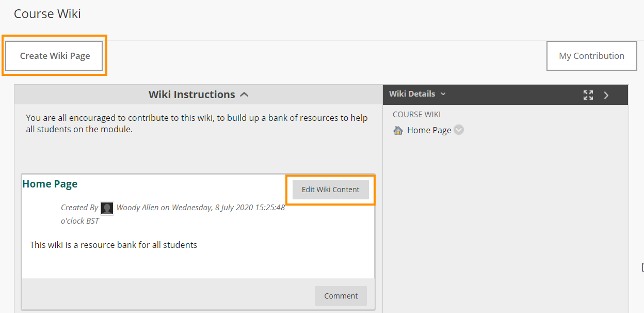This screenshot has height=313, width=644.
Task: Click Edit Wiki Content
Action: point(330,190)
